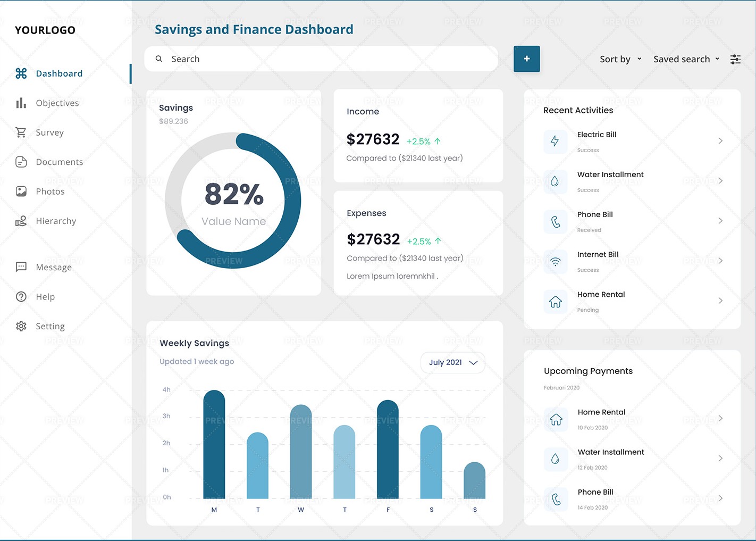
Task: Select the Water Installment droplet icon
Action: [555, 181]
